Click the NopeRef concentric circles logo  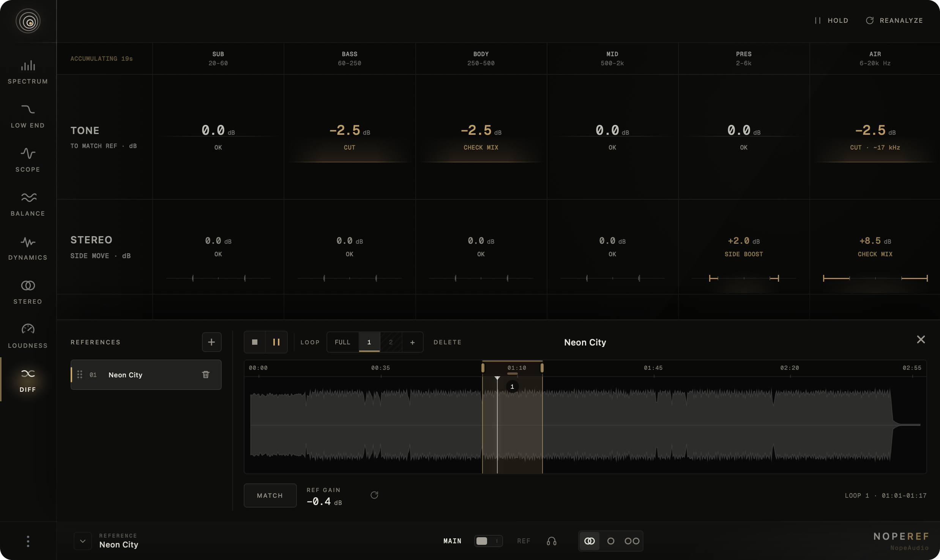point(28,21)
